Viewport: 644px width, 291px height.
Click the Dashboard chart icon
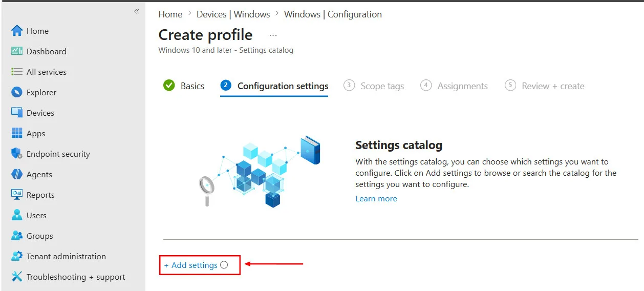coord(17,51)
